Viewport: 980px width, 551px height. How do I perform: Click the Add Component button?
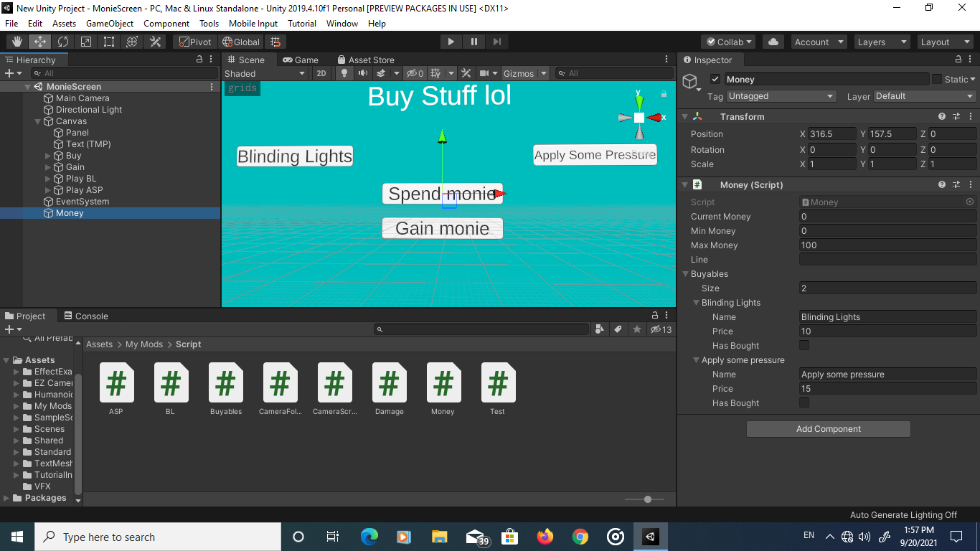(829, 428)
